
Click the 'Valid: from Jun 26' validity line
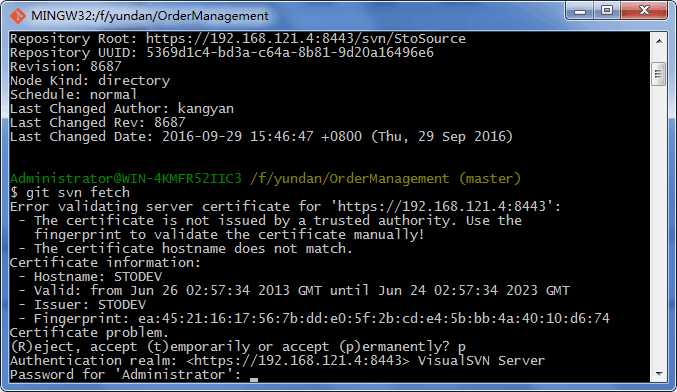(294, 291)
